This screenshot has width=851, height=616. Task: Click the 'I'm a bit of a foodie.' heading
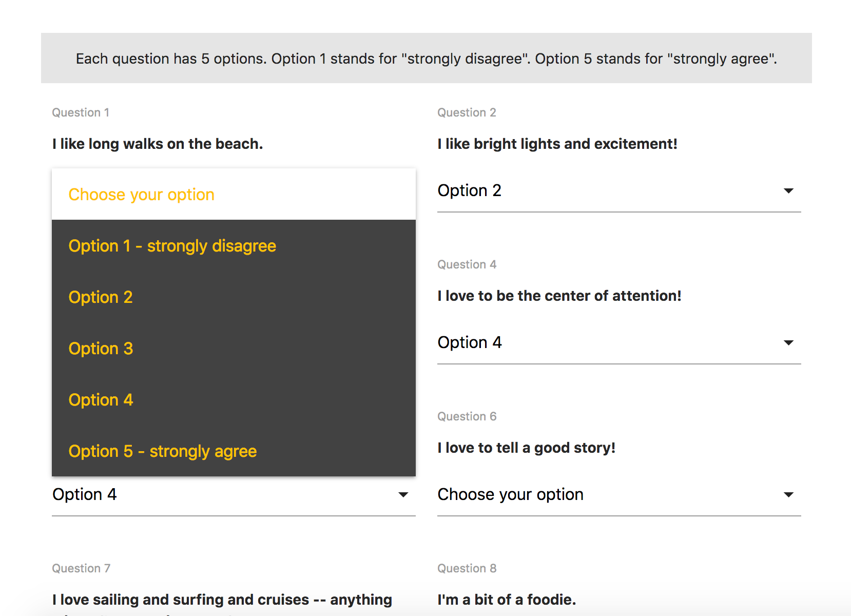point(506,600)
